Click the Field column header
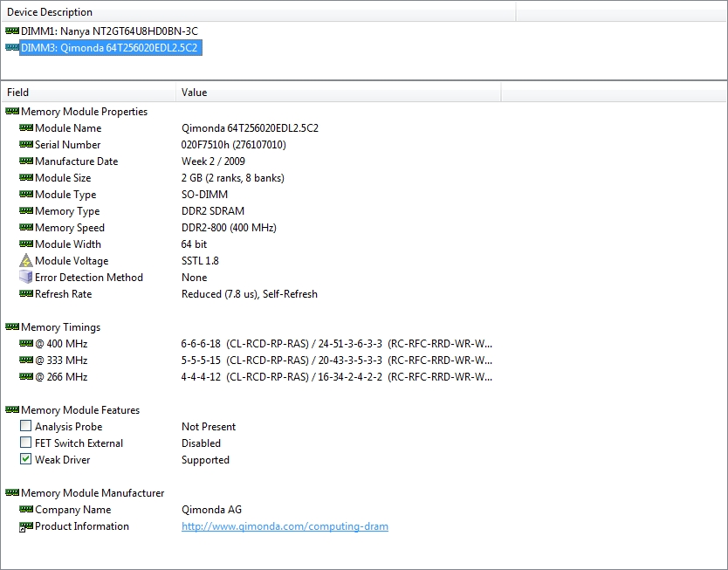Viewport: 728px width, 570px height. point(87,93)
